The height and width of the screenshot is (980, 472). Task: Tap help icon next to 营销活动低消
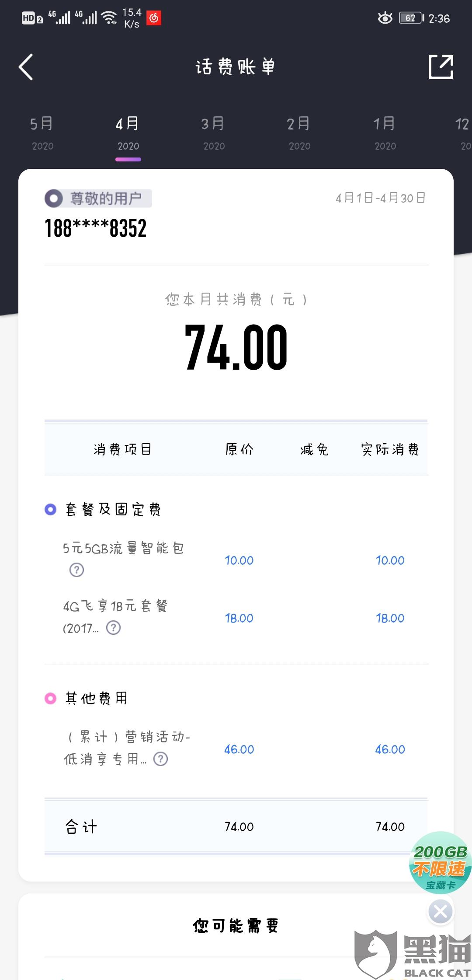click(x=160, y=759)
